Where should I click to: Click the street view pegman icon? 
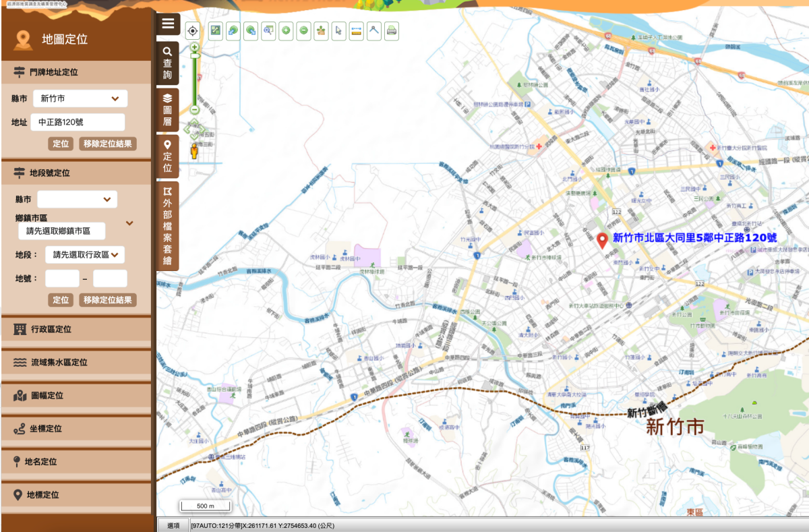(194, 151)
